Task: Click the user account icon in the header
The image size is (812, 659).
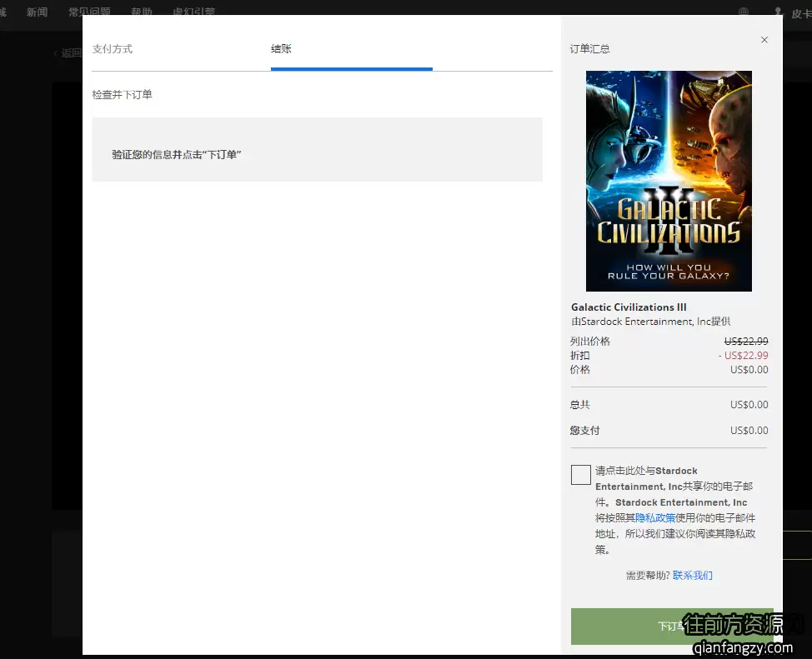Action: coord(778,12)
